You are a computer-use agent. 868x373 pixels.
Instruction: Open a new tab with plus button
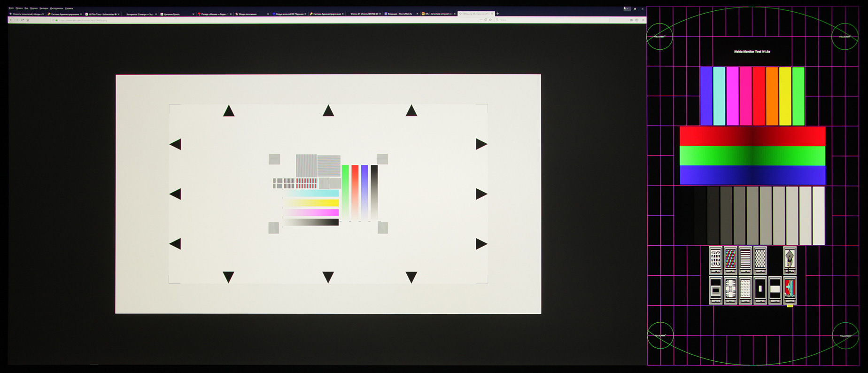(497, 14)
